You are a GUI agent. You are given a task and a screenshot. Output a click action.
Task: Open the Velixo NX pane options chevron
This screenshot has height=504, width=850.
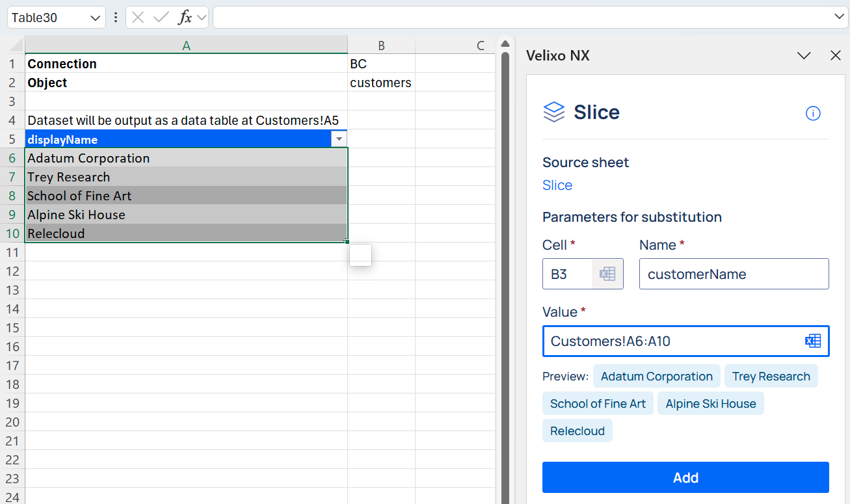pyautogui.click(x=804, y=56)
